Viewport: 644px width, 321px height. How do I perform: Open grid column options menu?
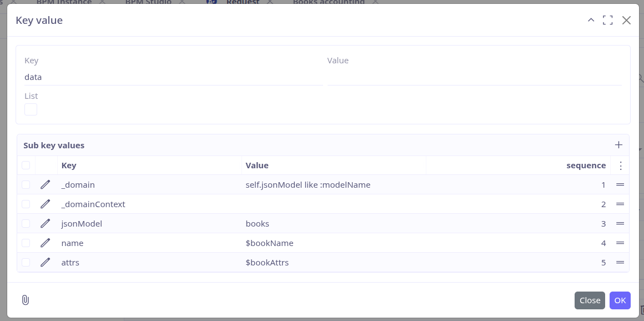tap(620, 165)
